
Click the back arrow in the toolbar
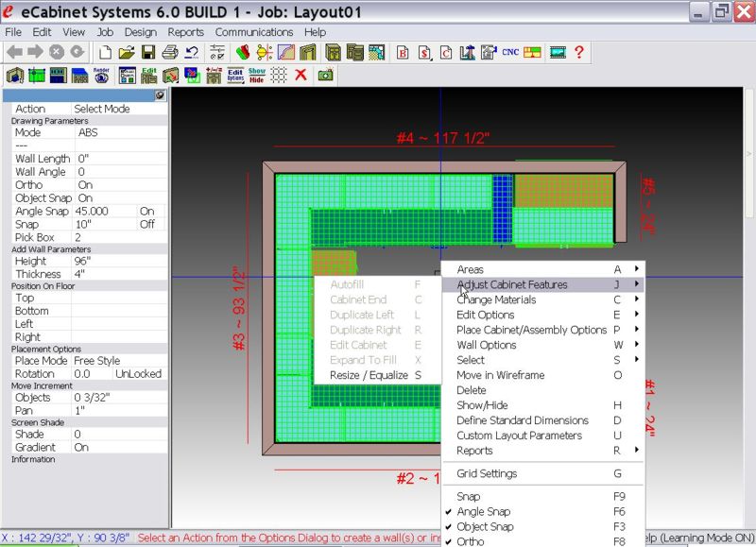point(15,52)
